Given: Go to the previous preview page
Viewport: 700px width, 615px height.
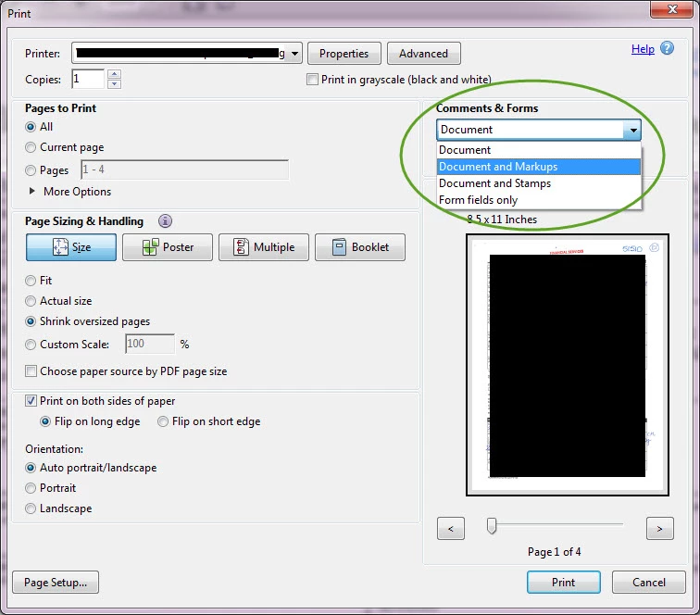Looking at the screenshot, I should (x=451, y=529).
